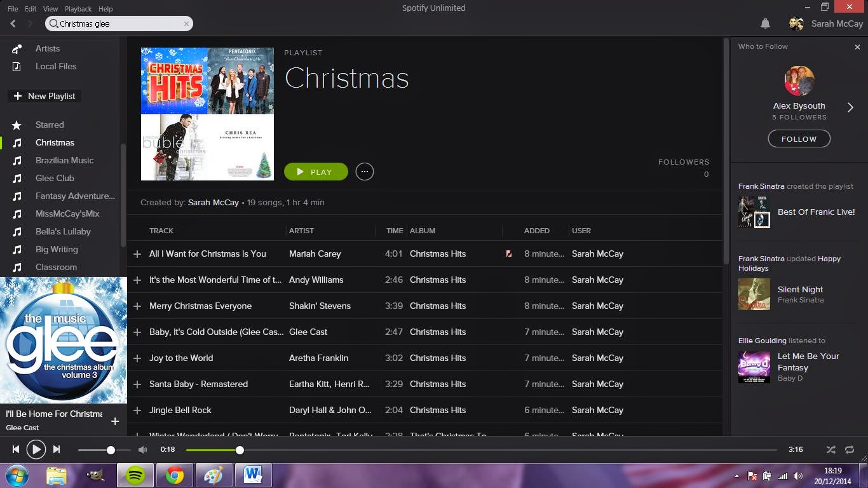This screenshot has width=868, height=488.
Task: Sort by the ADDED column header
Action: point(537,231)
